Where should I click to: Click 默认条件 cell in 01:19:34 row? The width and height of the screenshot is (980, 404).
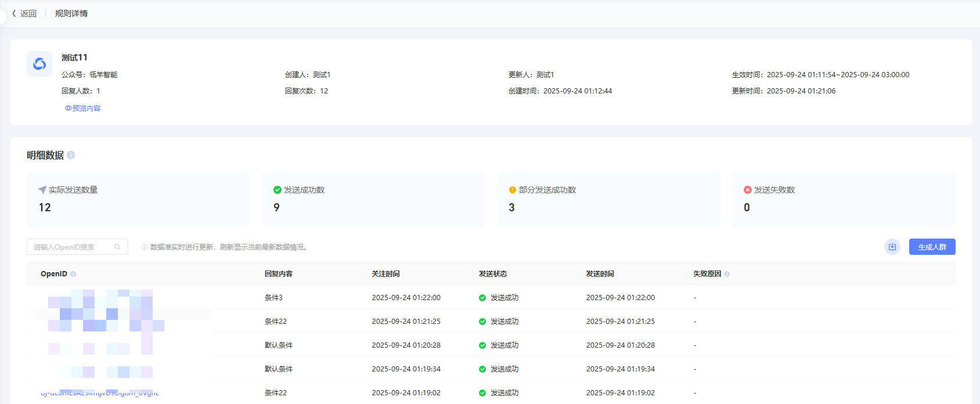pyautogui.click(x=279, y=369)
